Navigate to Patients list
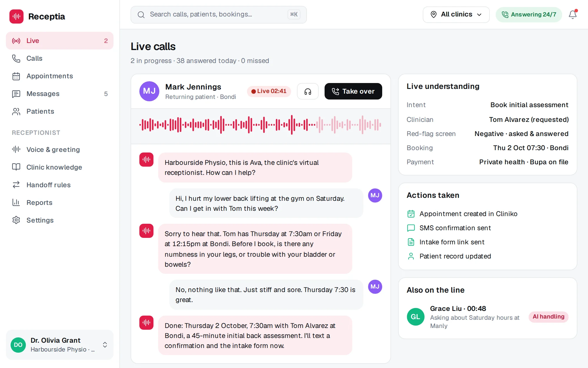 click(60, 111)
